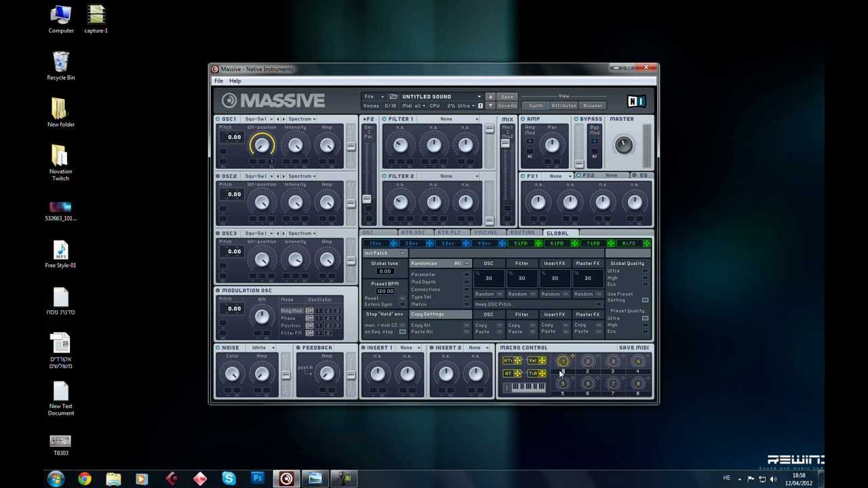Click the Save button
This screenshot has height=488, width=868.
coord(507,97)
